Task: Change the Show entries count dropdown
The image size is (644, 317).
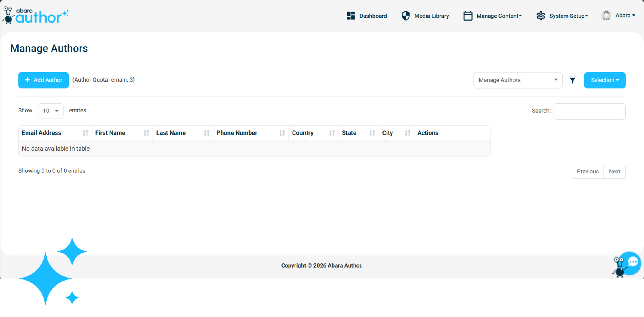Action: pos(50,111)
